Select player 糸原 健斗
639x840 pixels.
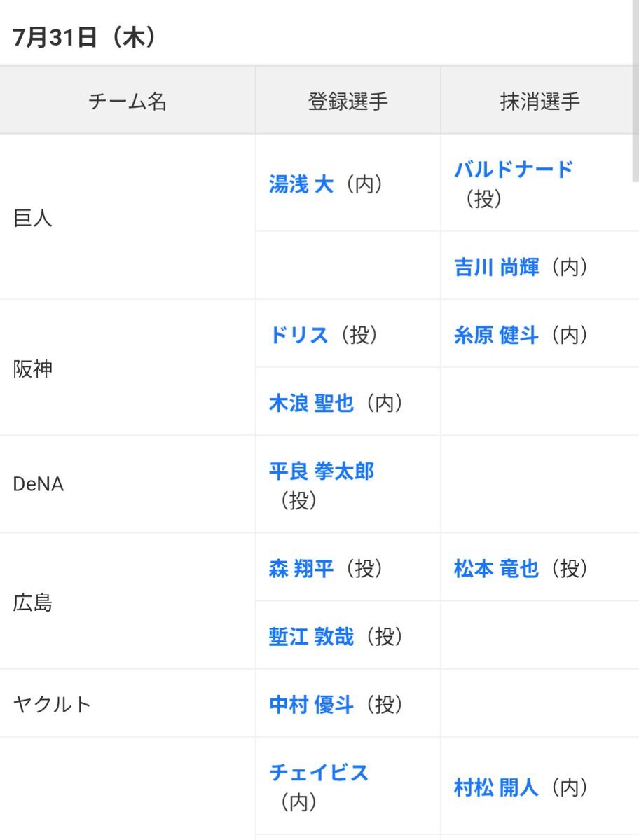click(497, 335)
